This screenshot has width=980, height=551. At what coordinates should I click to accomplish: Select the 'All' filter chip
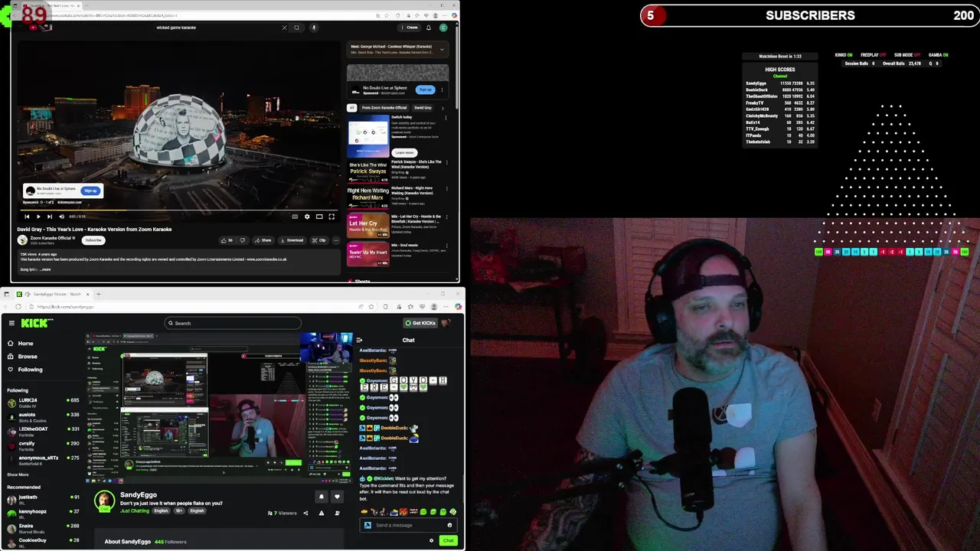pos(352,108)
